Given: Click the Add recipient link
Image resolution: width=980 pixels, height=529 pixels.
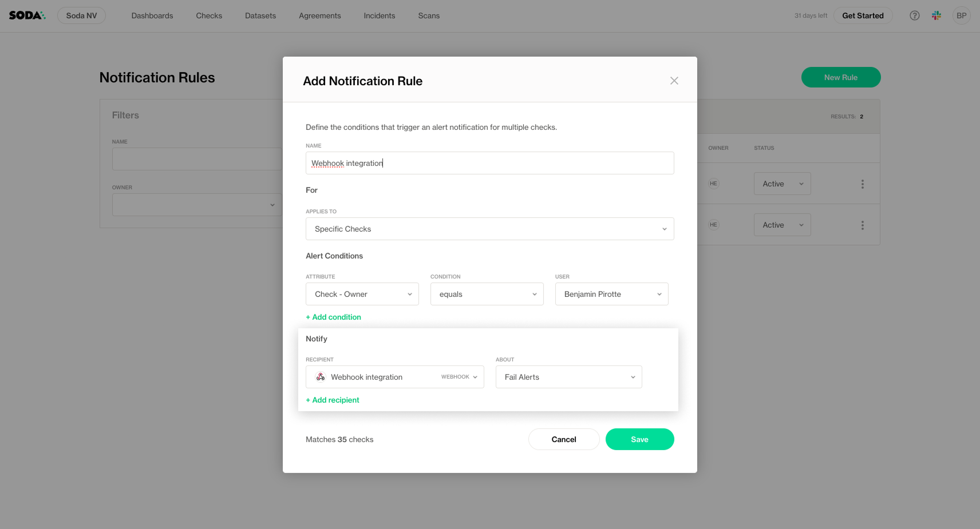Looking at the screenshot, I should pos(333,400).
